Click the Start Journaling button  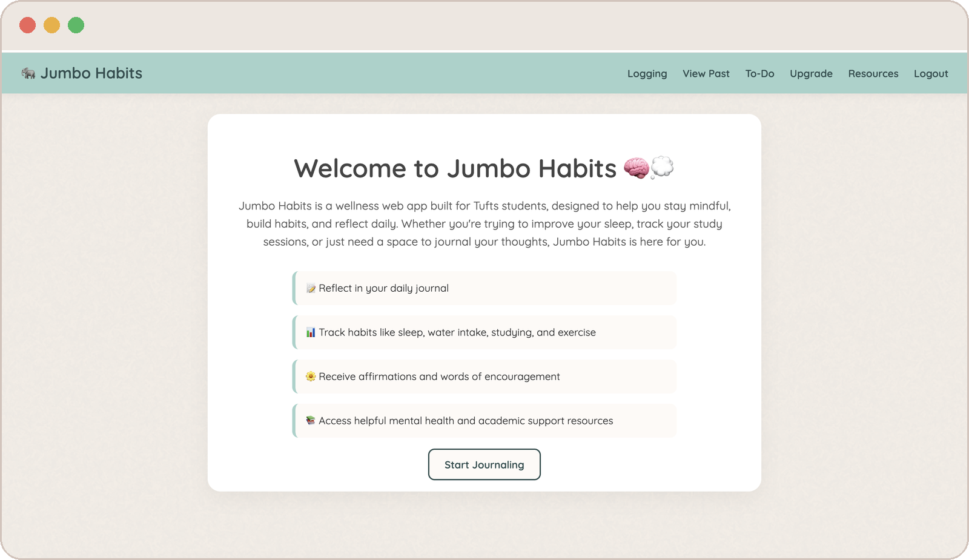[484, 464]
